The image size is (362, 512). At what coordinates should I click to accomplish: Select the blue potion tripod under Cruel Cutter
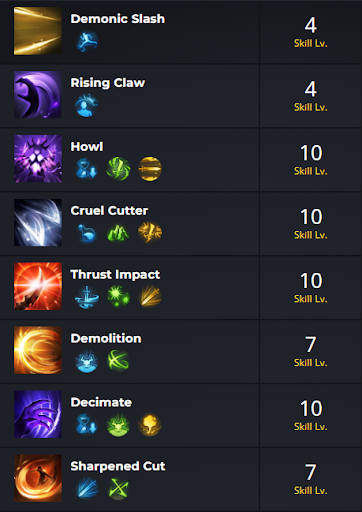pos(86,233)
